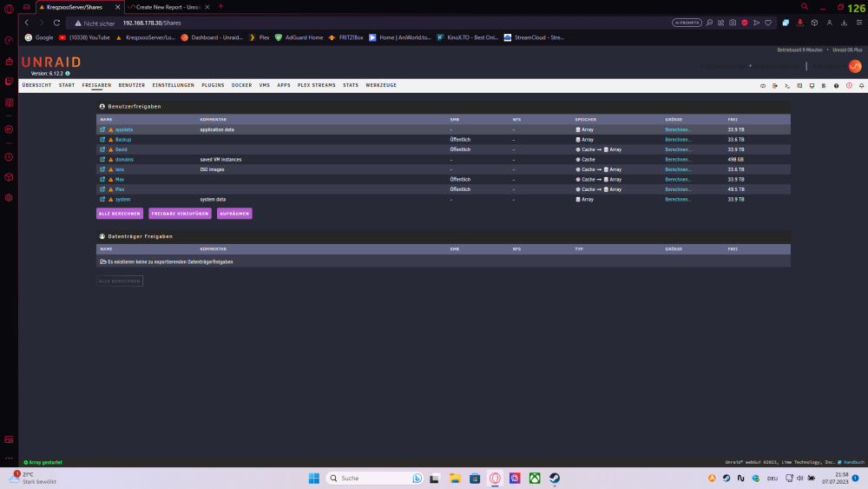Add page to bookmarks heart icon

point(768,23)
